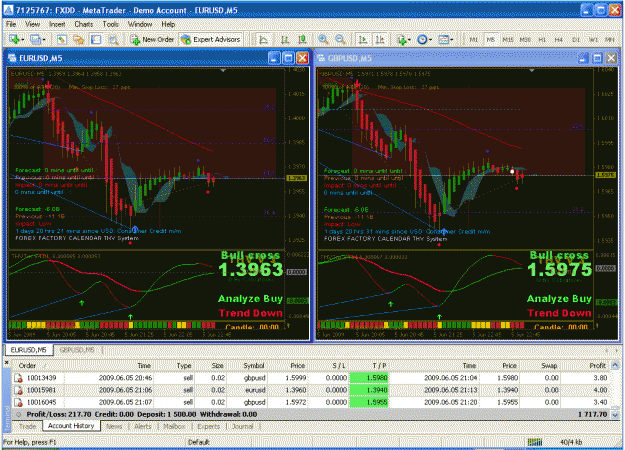Image resolution: width=625 pixels, height=450 pixels.
Task: Open the Experts terminal tab
Action: 208,426
